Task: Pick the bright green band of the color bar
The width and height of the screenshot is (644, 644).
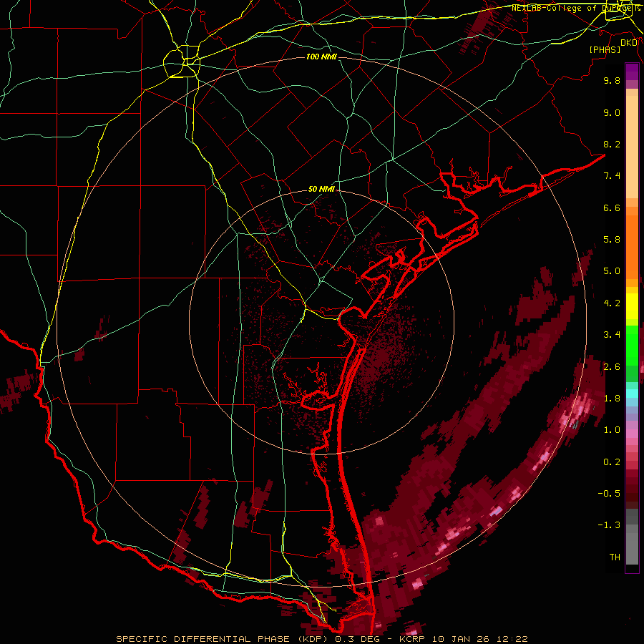Action: (632, 345)
